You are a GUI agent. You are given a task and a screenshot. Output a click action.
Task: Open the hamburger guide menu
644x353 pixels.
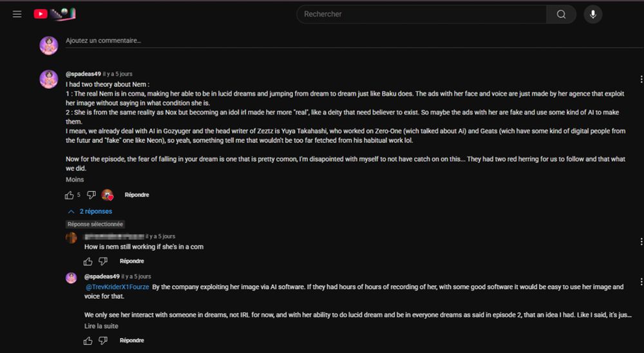[x=17, y=14]
